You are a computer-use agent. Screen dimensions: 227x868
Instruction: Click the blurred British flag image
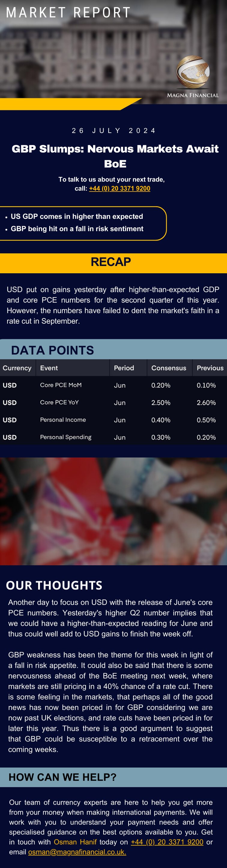[114, 511]
